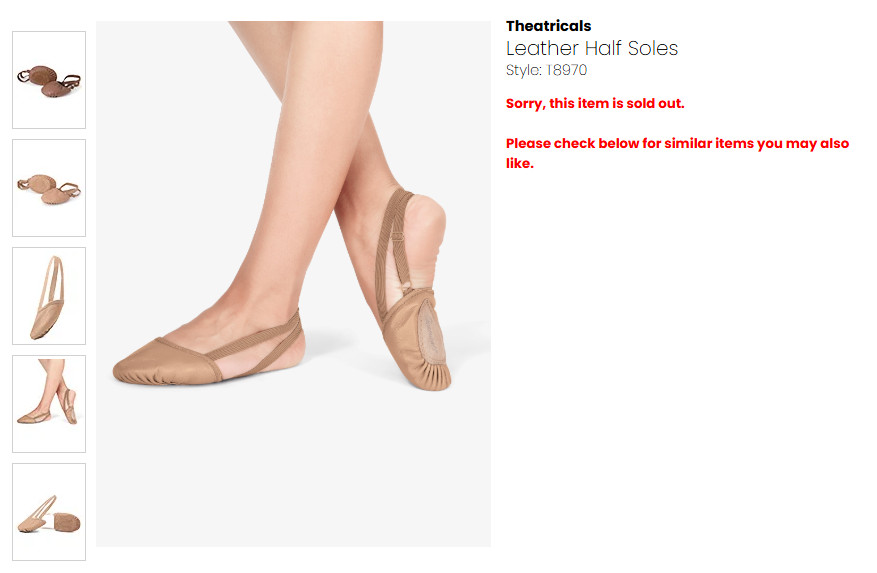
Task: Click the sold out notice text
Action: pos(595,104)
